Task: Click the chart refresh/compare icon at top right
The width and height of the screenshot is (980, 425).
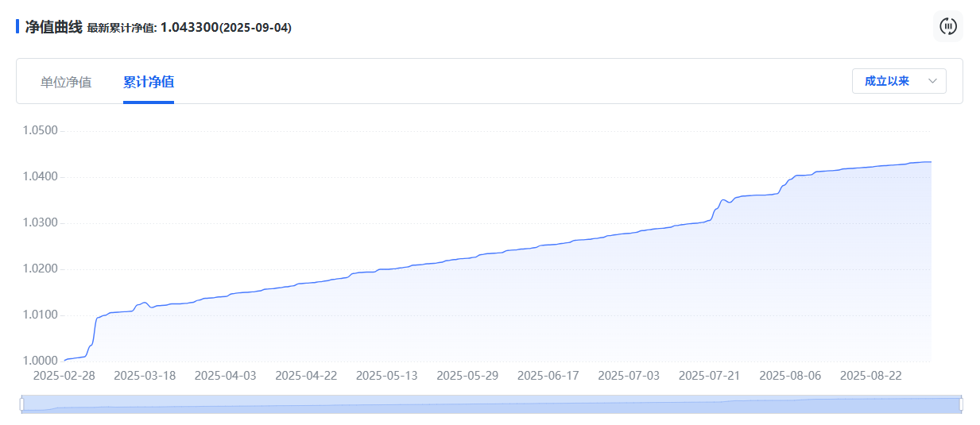Action: [947, 26]
